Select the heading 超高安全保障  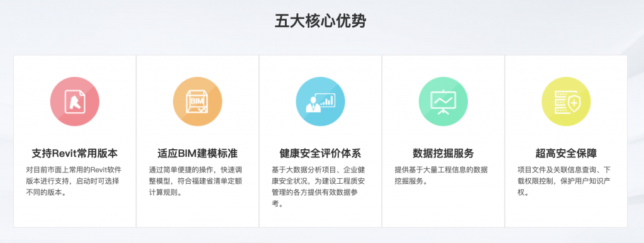pyautogui.click(x=566, y=154)
